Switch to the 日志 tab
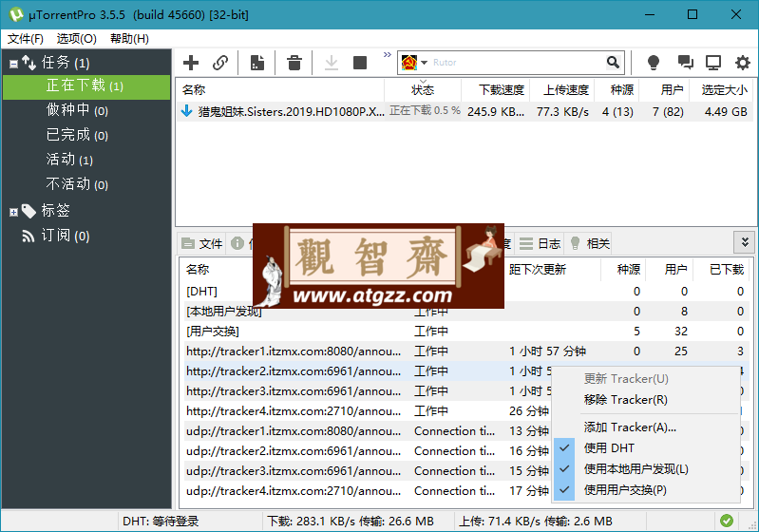This screenshot has height=532, width=759. [541, 243]
